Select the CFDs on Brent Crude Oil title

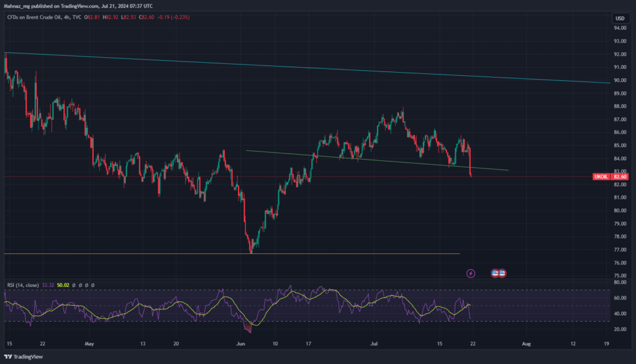34,17
